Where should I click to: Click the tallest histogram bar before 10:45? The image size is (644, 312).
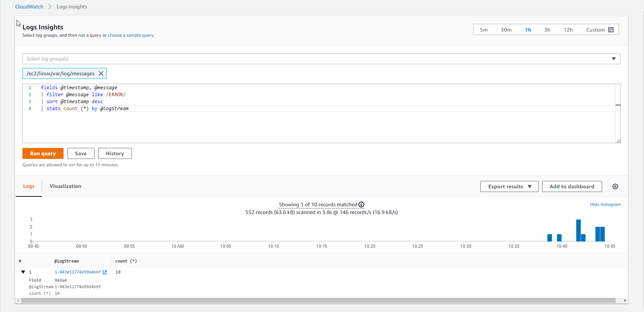(578, 230)
